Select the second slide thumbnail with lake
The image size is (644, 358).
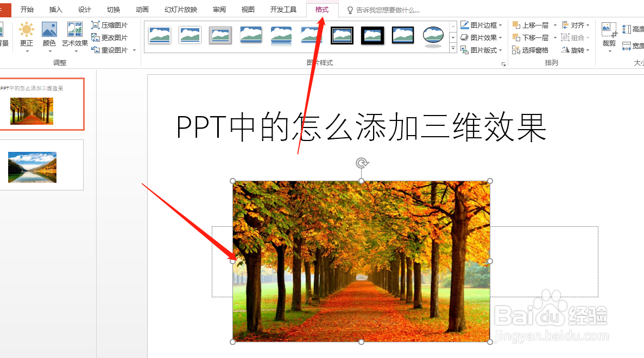[41, 165]
